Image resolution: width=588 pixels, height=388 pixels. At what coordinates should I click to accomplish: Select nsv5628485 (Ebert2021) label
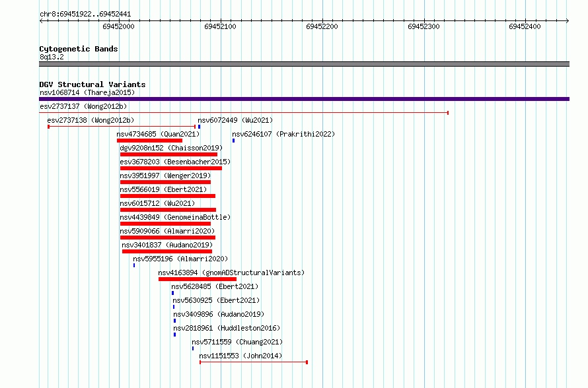(x=215, y=286)
